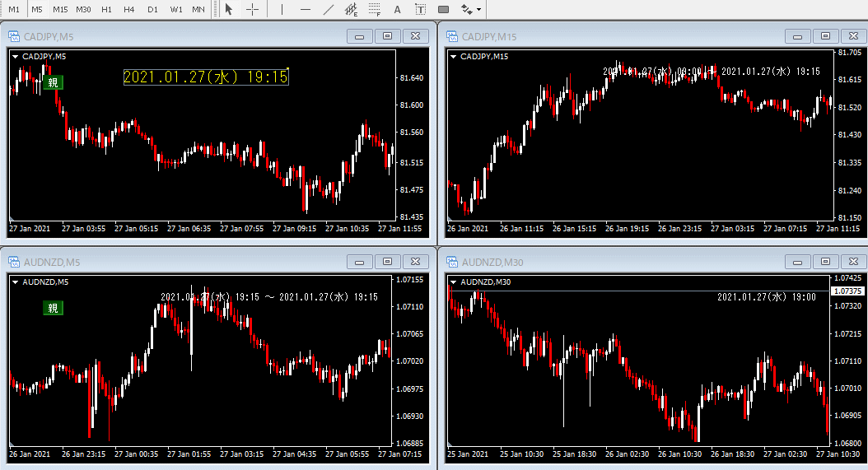Screen dimensions: 868x470
Task: Switch timeframe to M1
Action: 14,9
